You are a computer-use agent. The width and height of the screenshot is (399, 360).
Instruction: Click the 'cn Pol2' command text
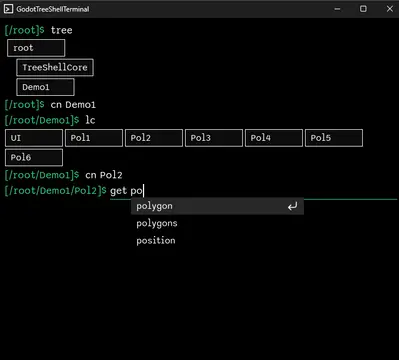click(x=104, y=175)
